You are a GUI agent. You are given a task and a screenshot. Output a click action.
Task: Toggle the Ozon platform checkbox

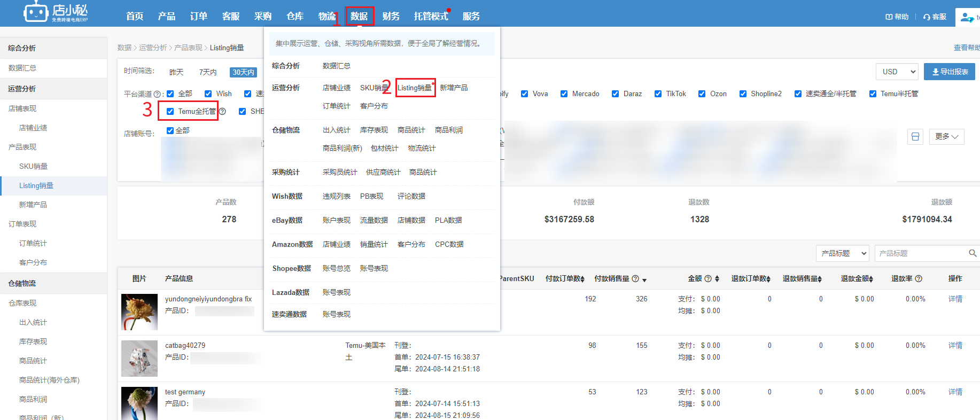(702, 94)
